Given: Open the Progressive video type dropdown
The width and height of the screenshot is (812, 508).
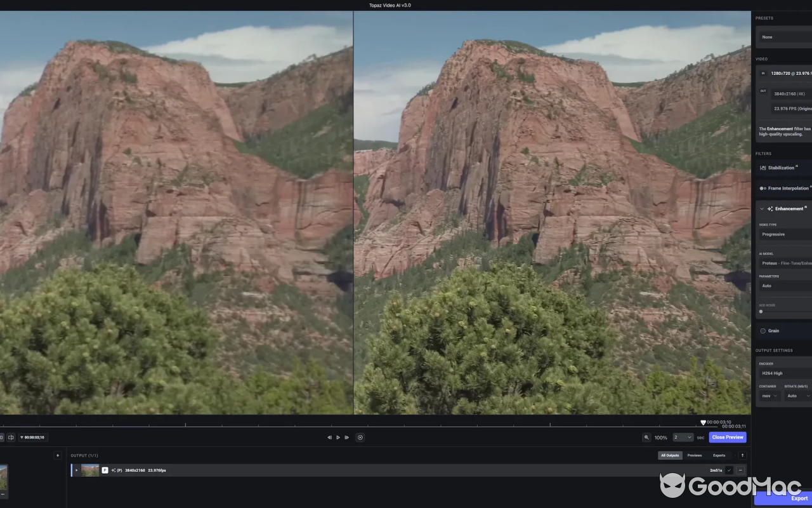Looking at the screenshot, I should click(785, 234).
